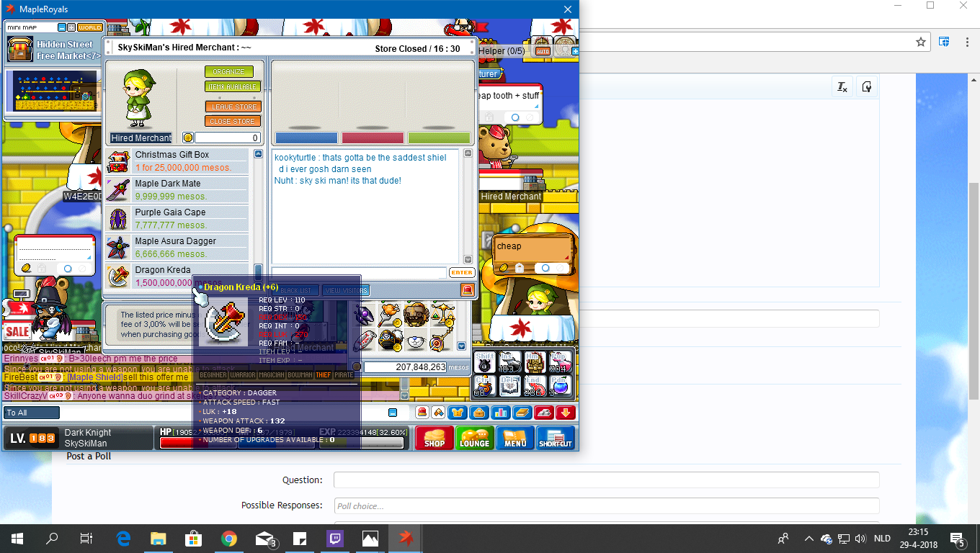The image size is (980, 553).
Task: Use the Pdn quick slot blue potion
Action: pos(560,387)
